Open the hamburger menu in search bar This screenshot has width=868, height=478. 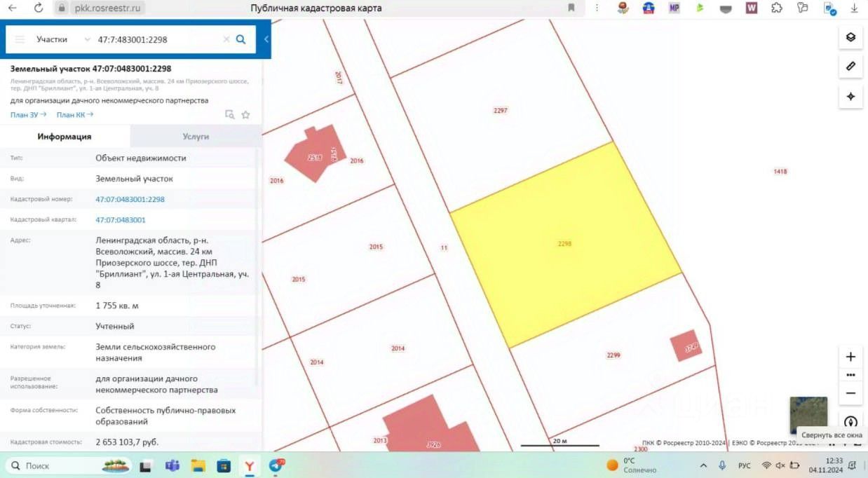[20, 40]
